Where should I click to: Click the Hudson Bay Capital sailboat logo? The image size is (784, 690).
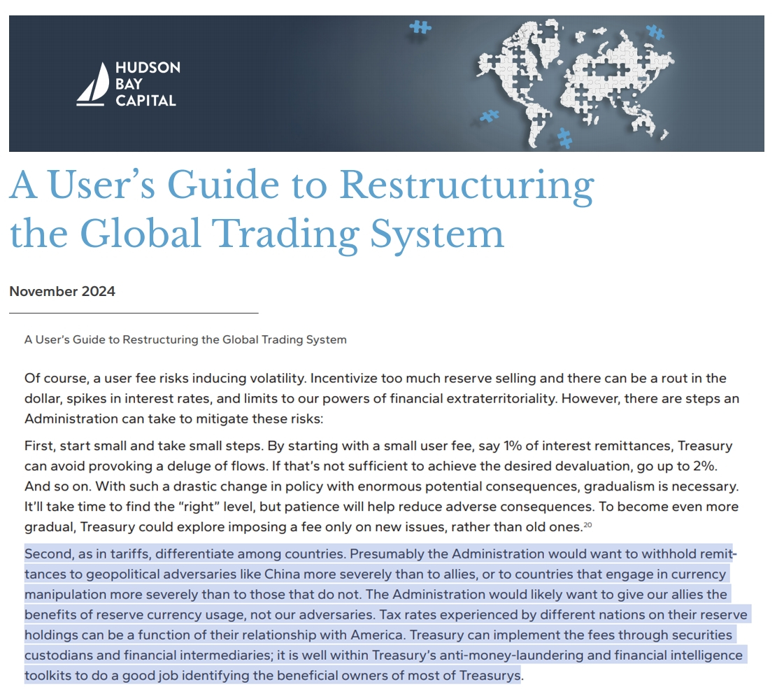tap(92, 84)
